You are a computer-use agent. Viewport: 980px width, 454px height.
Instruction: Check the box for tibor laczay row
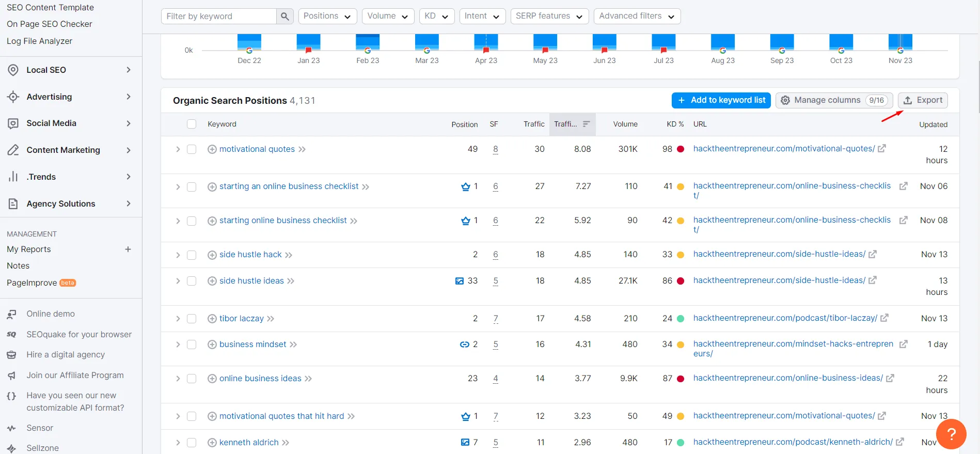pos(192,319)
